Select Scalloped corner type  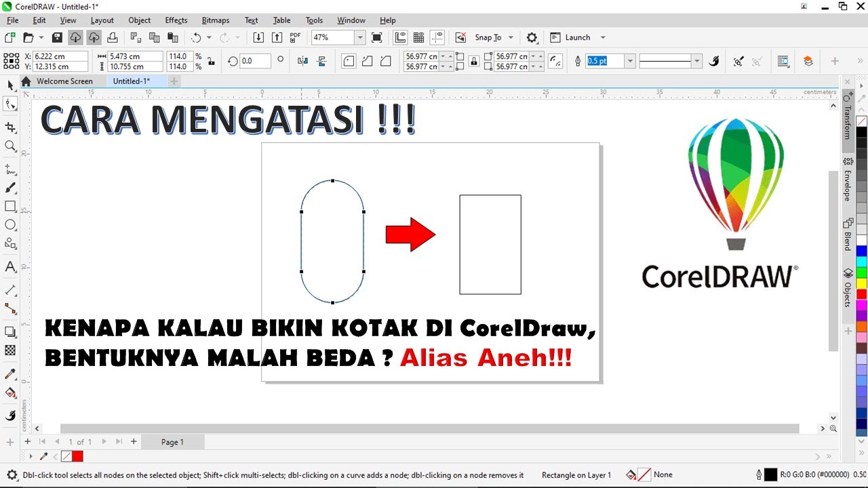(x=367, y=61)
